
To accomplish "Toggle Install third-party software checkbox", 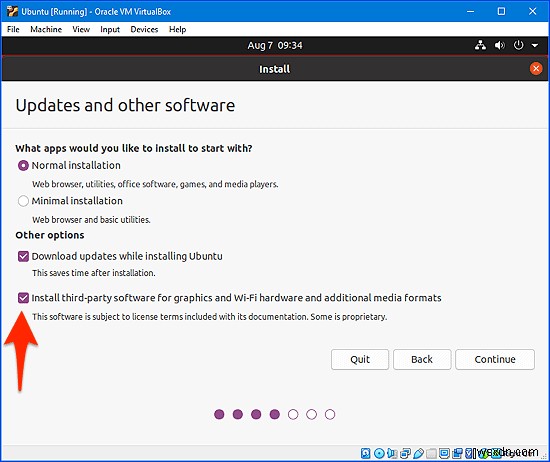I will click(23, 298).
